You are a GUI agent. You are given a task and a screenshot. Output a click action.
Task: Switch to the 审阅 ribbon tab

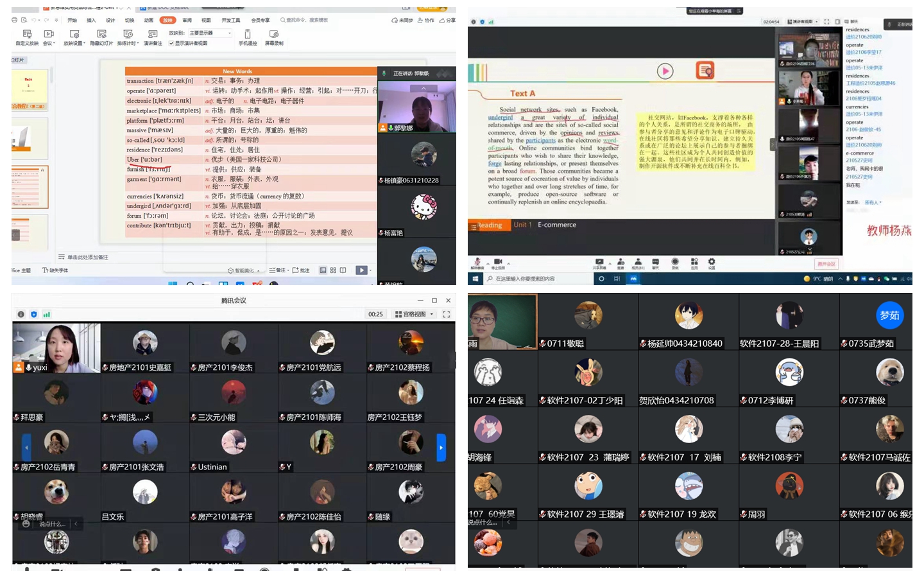click(187, 20)
